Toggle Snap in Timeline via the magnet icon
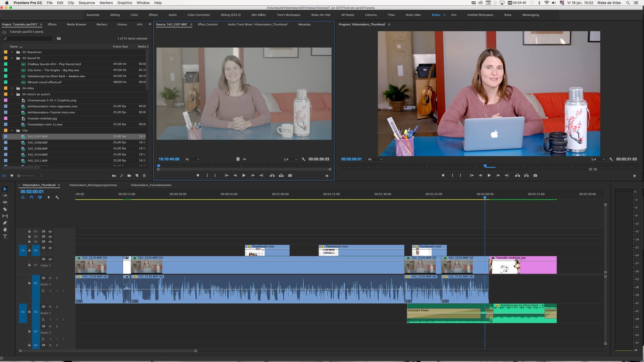The width and height of the screenshot is (644, 362). (31, 198)
